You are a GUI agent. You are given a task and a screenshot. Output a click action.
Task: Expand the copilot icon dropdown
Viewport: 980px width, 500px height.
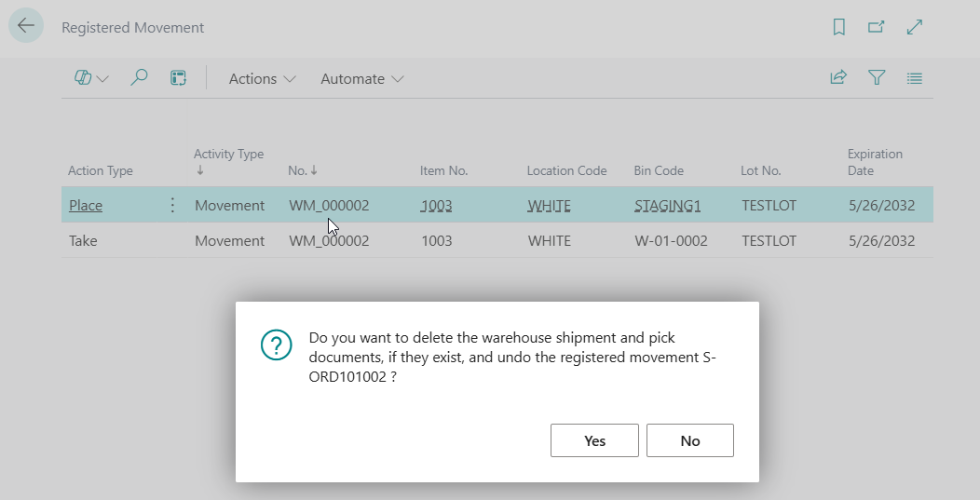click(91, 79)
